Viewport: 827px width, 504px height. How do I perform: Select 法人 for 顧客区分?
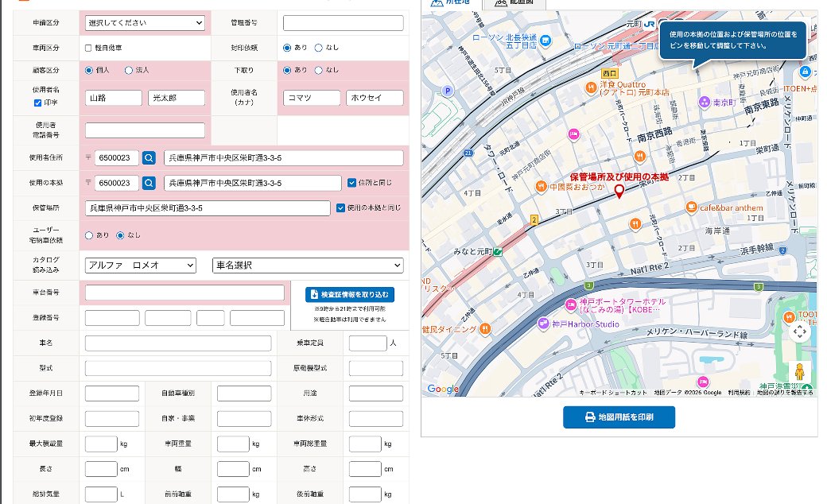128,70
